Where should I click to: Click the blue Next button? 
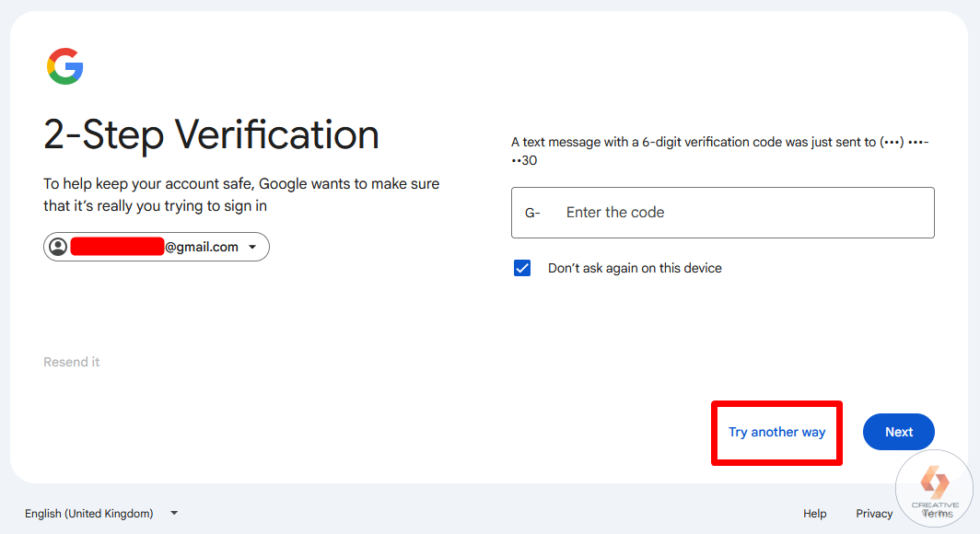click(x=899, y=432)
